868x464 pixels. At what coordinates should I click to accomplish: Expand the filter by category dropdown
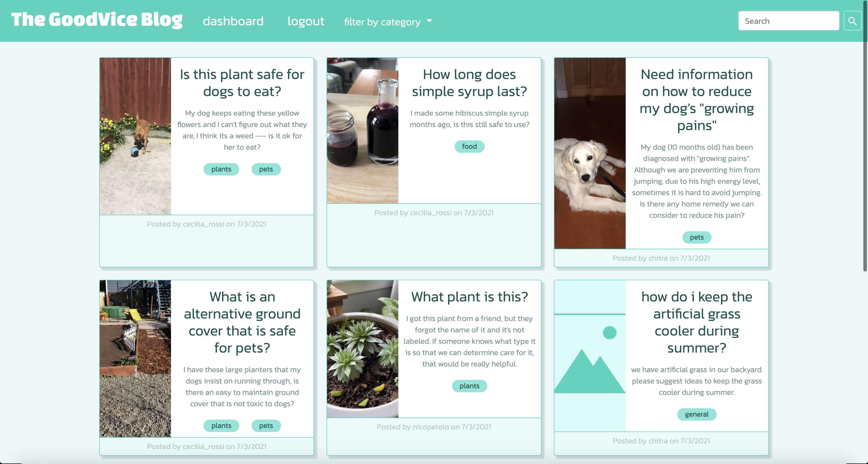pos(389,21)
